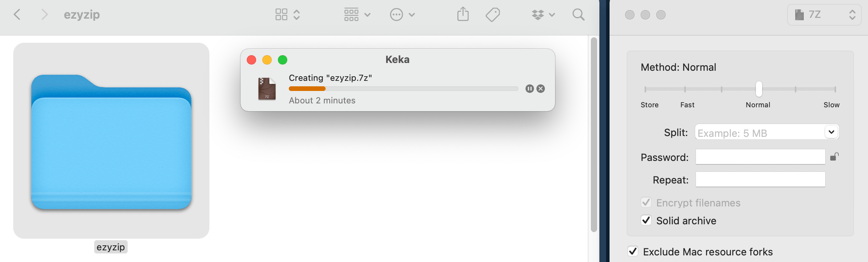868x262 pixels.
Task: Open Finder search magnifier
Action: pyautogui.click(x=578, y=15)
